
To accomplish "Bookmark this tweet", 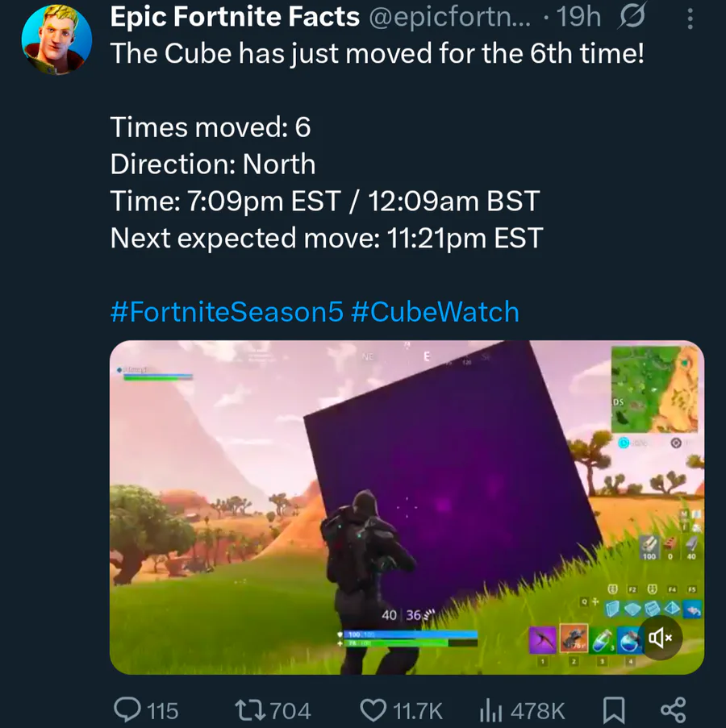I will click(x=613, y=710).
